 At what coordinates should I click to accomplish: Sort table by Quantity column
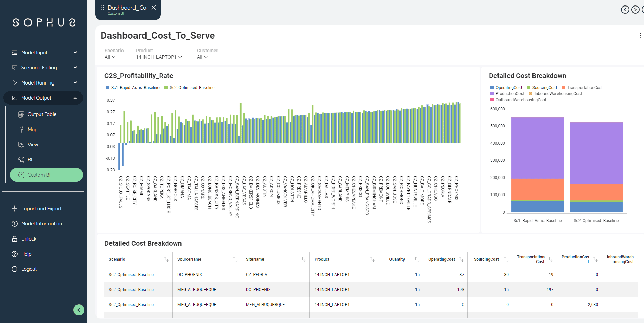(417, 259)
